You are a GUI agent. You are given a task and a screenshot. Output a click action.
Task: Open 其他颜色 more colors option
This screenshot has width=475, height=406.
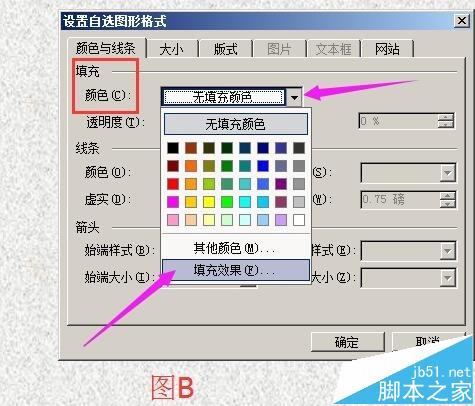(236, 248)
